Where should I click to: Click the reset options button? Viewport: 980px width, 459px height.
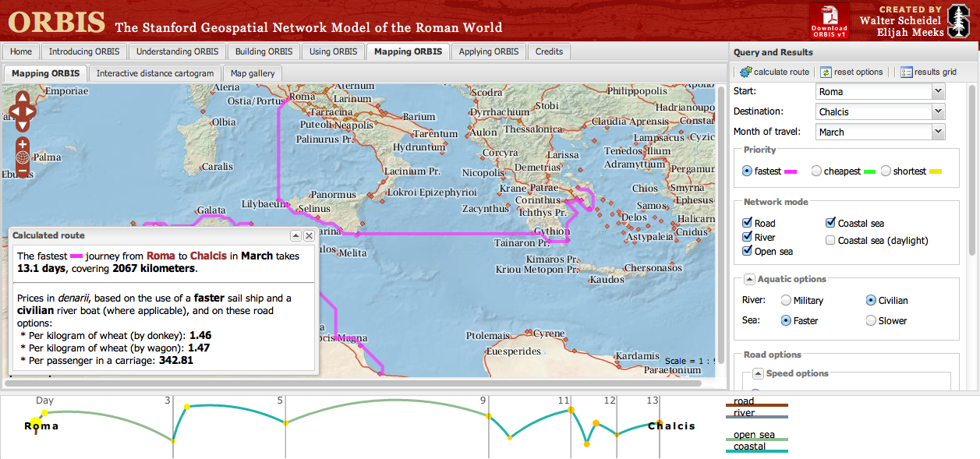[x=851, y=72]
